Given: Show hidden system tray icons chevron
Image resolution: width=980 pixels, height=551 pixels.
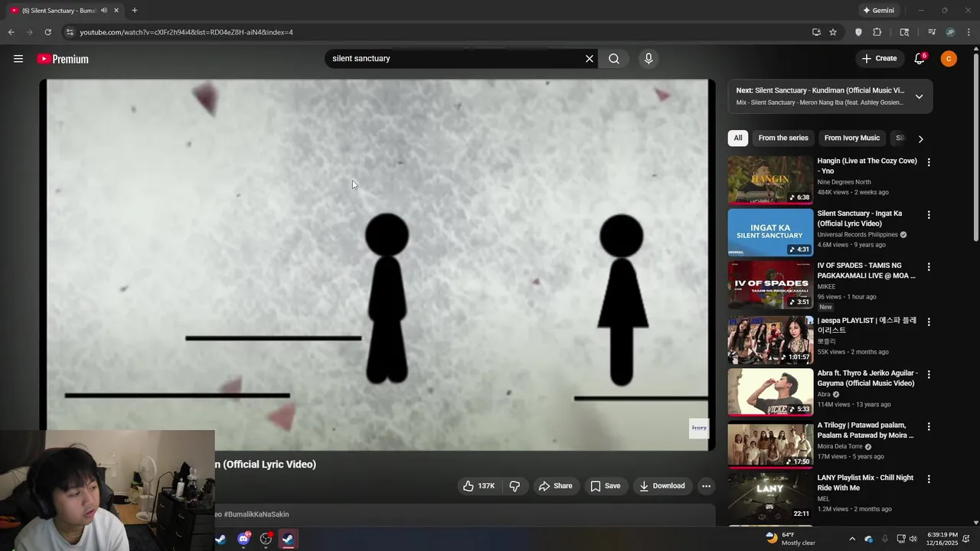Looking at the screenshot, I should (852, 539).
